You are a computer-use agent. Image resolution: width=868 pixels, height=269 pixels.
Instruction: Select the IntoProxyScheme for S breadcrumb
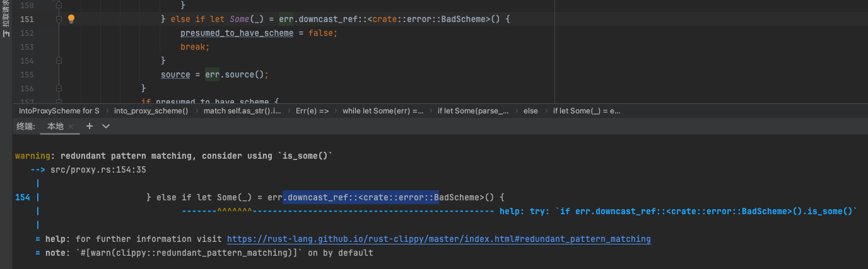click(x=59, y=111)
